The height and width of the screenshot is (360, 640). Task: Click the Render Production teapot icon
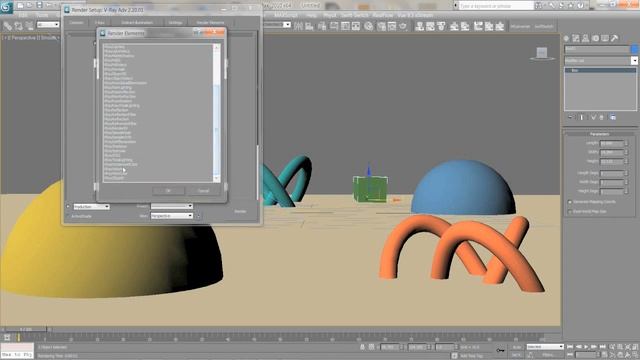[403, 27]
